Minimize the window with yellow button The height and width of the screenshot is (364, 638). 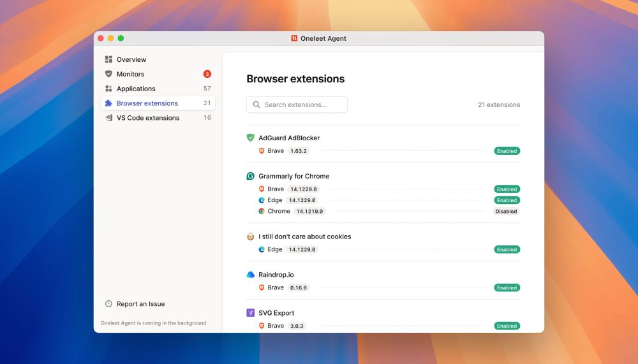pyautogui.click(x=110, y=38)
